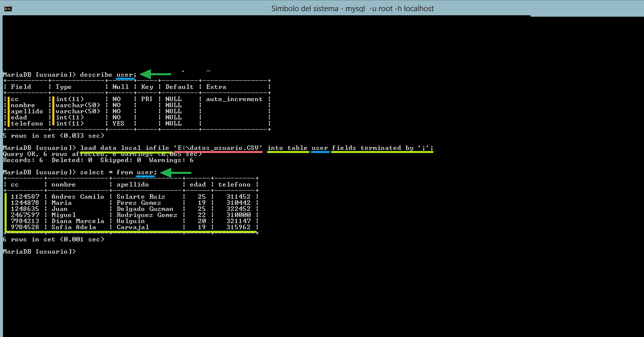Click 'Andres Camilo' in the nombre column
Image resolution: width=644 pixels, height=337 pixels.
(77, 197)
